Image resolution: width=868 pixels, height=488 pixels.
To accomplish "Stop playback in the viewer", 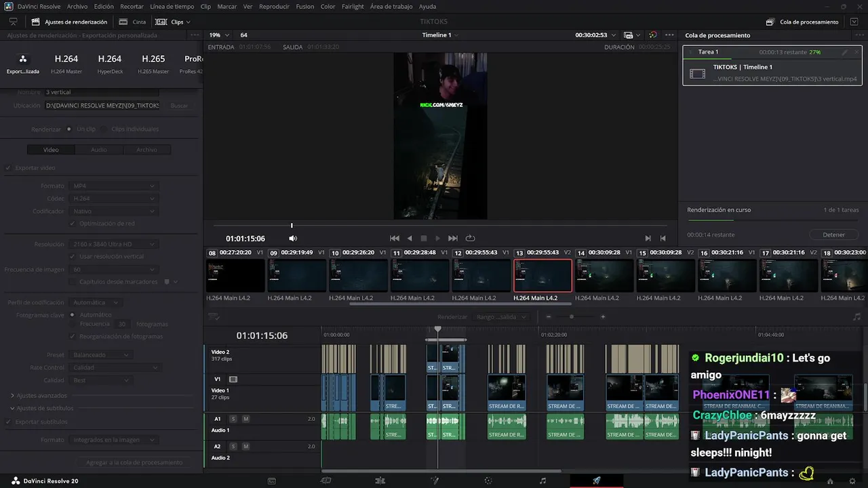I will pos(424,239).
